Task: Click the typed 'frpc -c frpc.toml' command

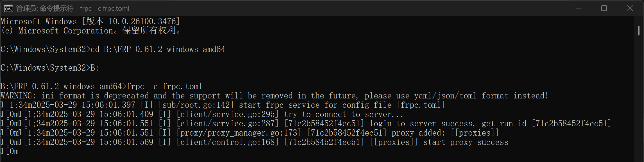Action: [x=164, y=86]
